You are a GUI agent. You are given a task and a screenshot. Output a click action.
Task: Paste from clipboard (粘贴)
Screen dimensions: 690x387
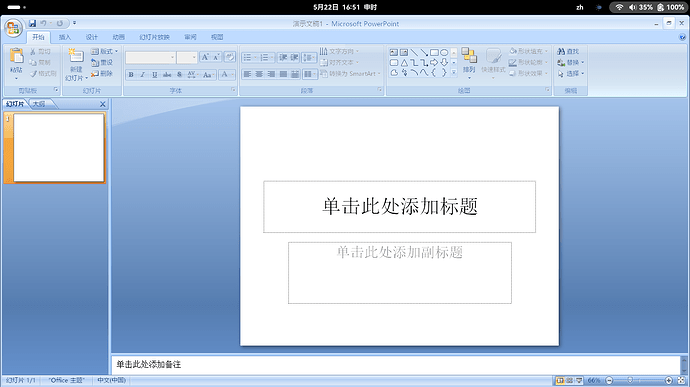tap(16, 63)
